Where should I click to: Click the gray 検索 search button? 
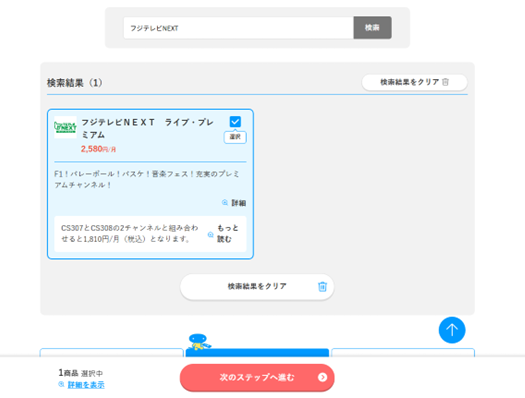click(x=372, y=28)
